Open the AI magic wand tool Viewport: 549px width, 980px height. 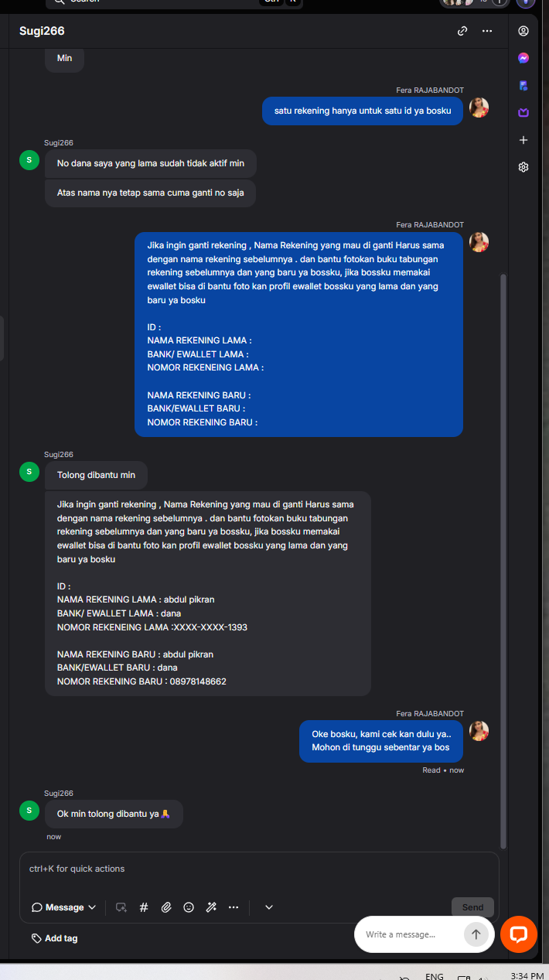pyautogui.click(x=211, y=907)
